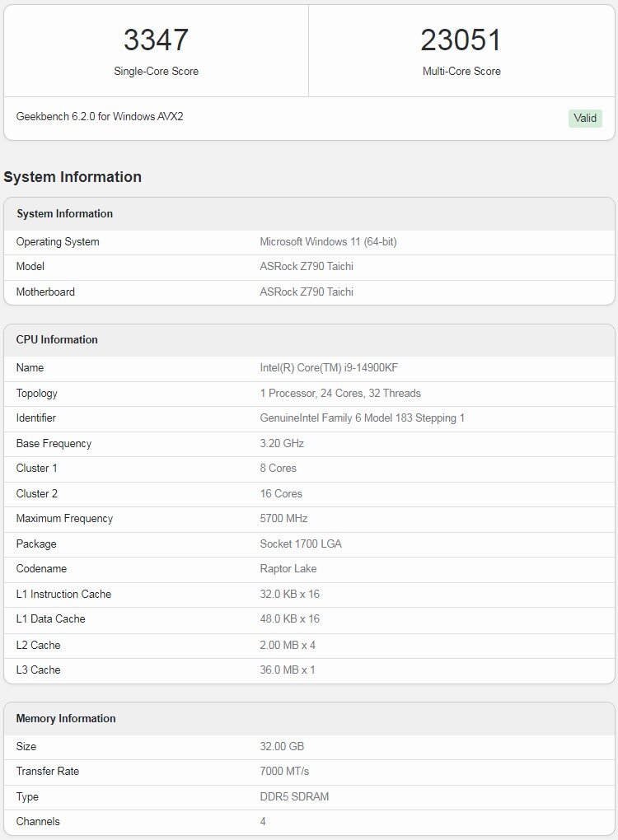Click 'Geekbench 6.2.0 for Windows AVX2' text
Viewport: 618px width, 840px height.
(100, 116)
